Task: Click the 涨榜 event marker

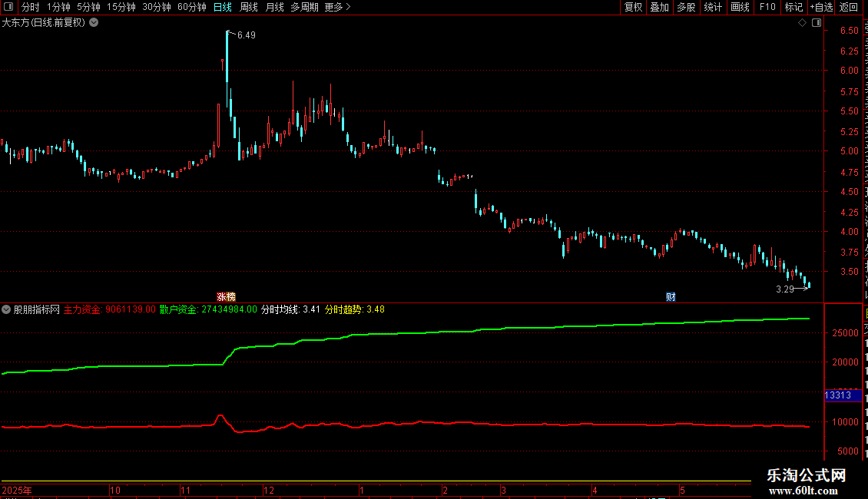Action: tap(226, 297)
